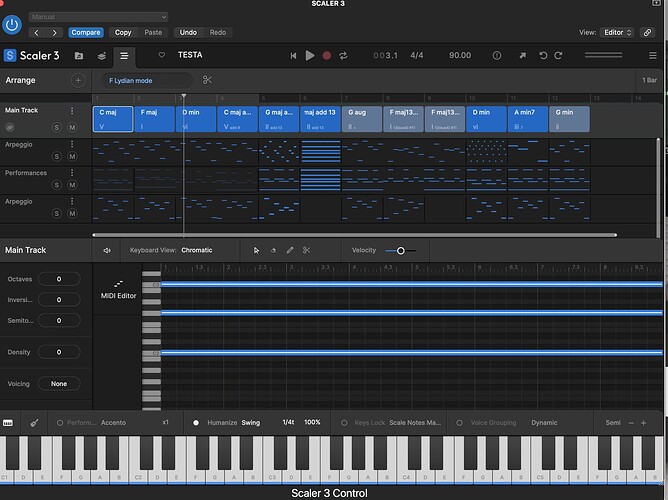Select the scissors tool in editor toolbar

coord(306,250)
